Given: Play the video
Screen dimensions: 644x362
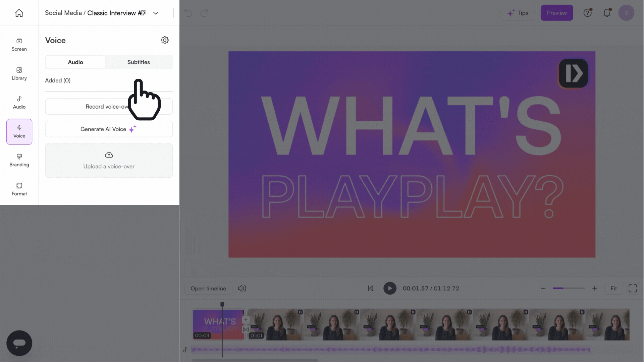Looking at the screenshot, I should pos(390,288).
